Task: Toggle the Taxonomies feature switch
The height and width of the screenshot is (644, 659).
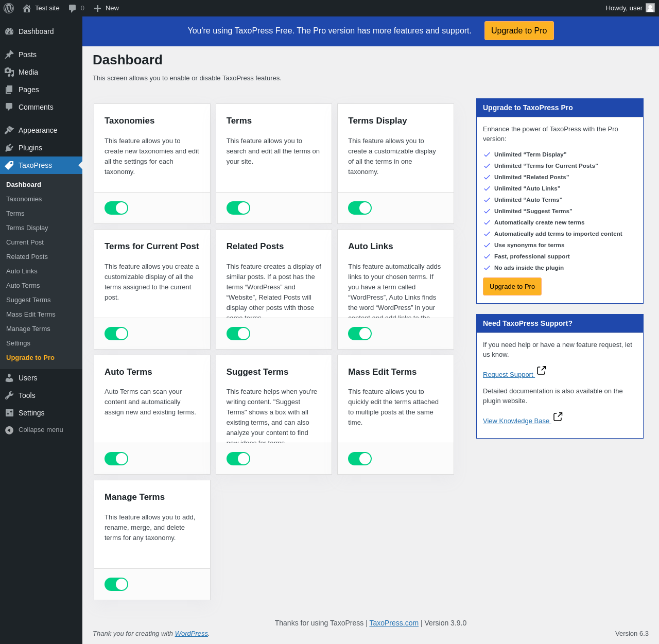Action: tap(116, 208)
